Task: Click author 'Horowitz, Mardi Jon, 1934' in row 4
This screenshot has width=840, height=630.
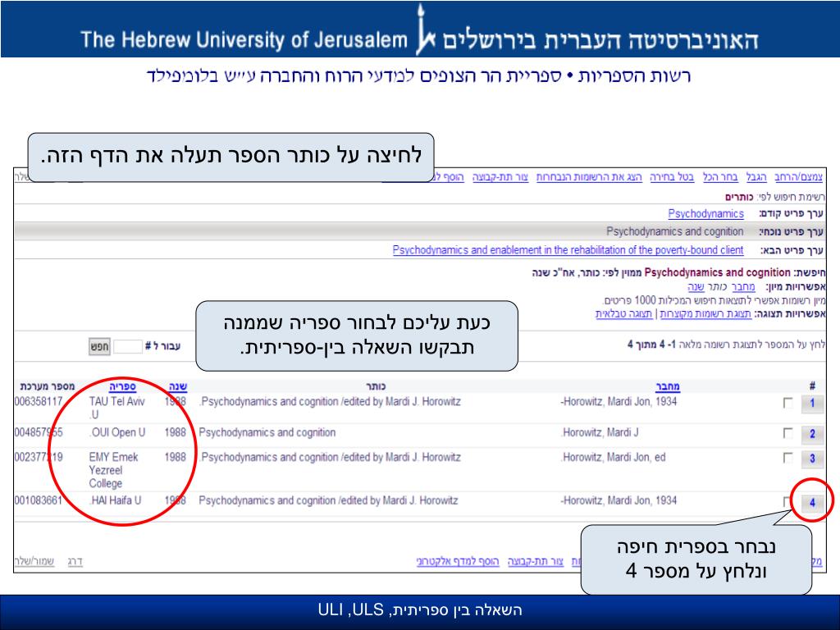Action: click(x=619, y=500)
